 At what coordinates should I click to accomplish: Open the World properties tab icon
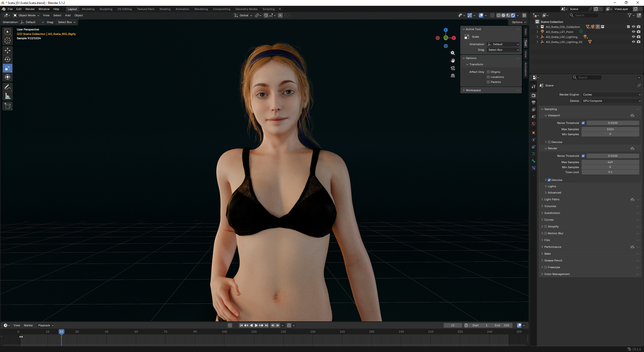point(534,124)
